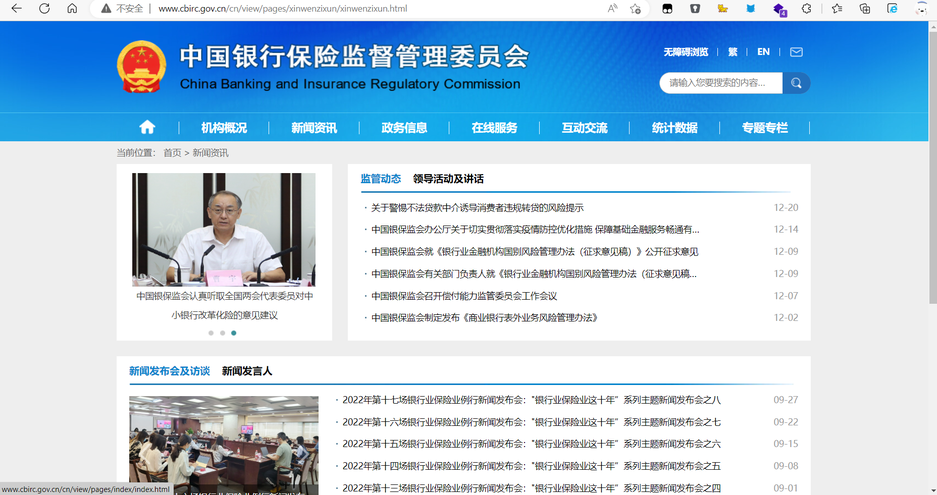Open the envelope mail icon in header
937x495 pixels.
click(x=796, y=52)
